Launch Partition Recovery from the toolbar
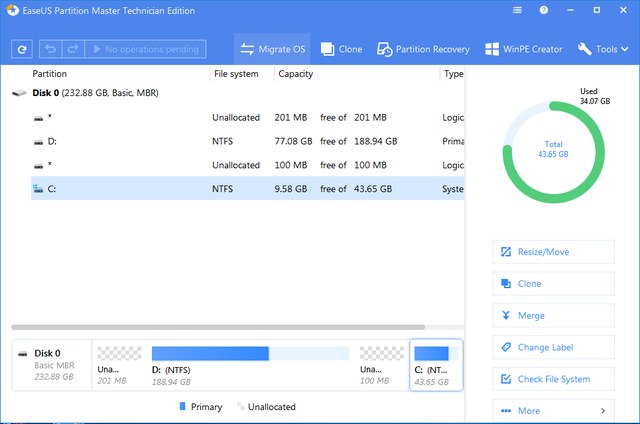Screen dimensions: 640x424 423,48
